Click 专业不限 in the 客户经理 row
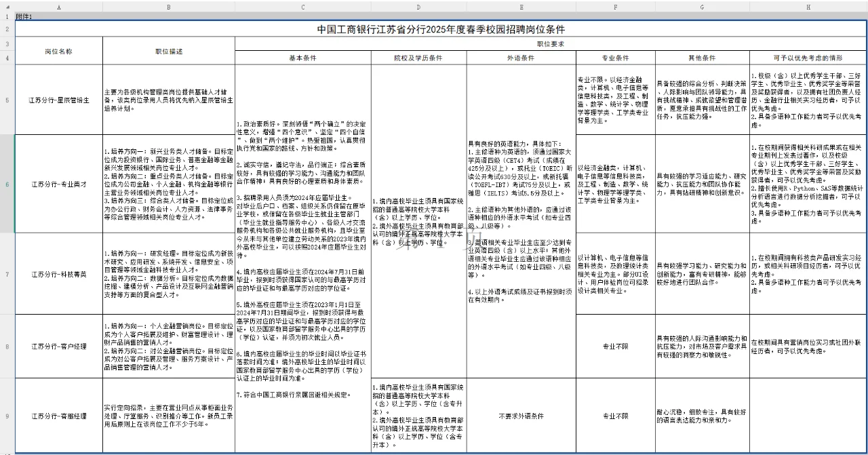868x455 pixels. pos(616,347)
